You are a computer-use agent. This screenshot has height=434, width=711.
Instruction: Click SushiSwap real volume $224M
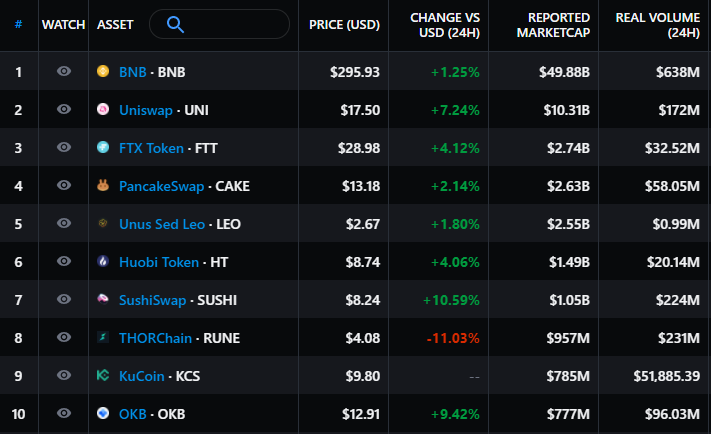click(x=678, y=300)
